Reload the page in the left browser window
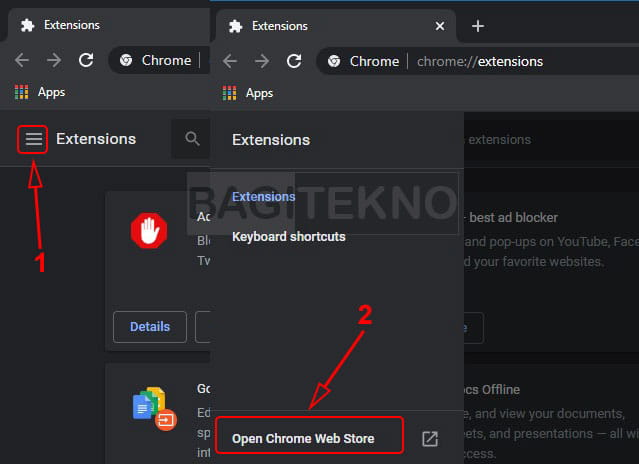 pyautogui.click(x=86, y=60)
